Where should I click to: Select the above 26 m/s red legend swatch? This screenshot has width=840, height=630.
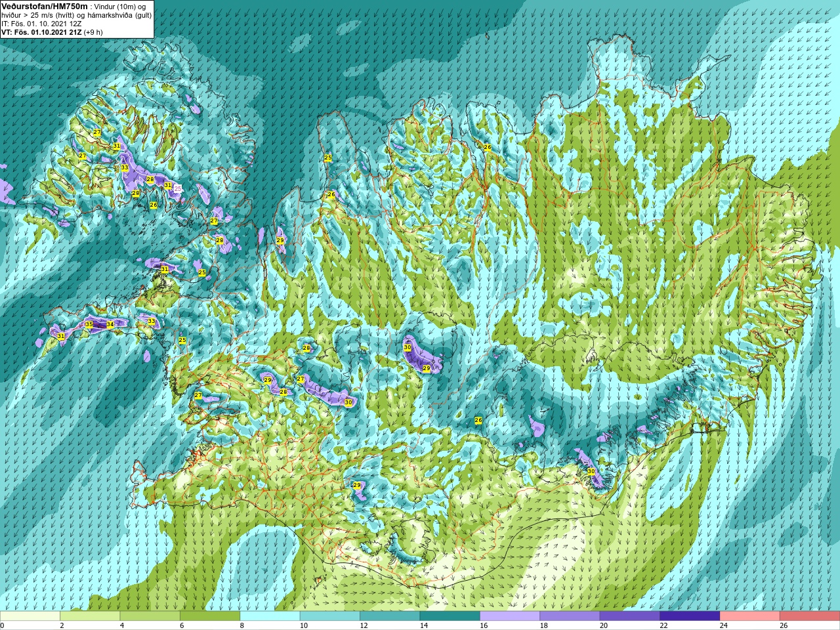[810, 616]
